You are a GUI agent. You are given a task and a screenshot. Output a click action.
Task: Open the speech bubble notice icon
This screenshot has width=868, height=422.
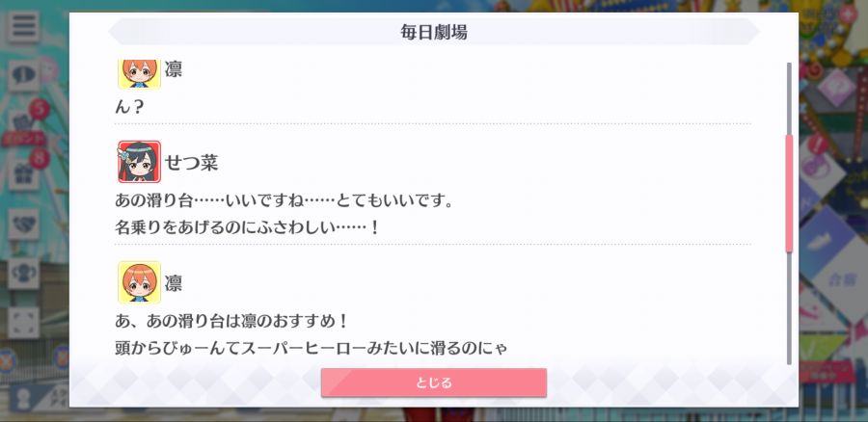(23, 76)
